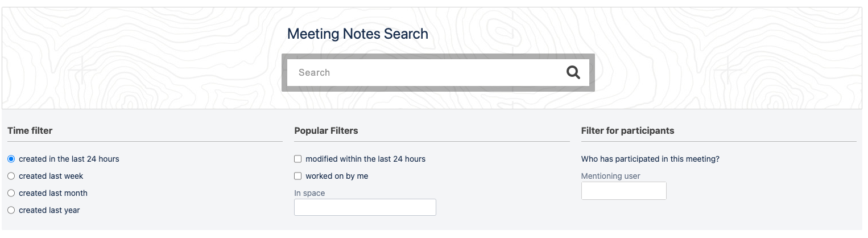
Task: Click the "In space" input box
Action: 365,207
